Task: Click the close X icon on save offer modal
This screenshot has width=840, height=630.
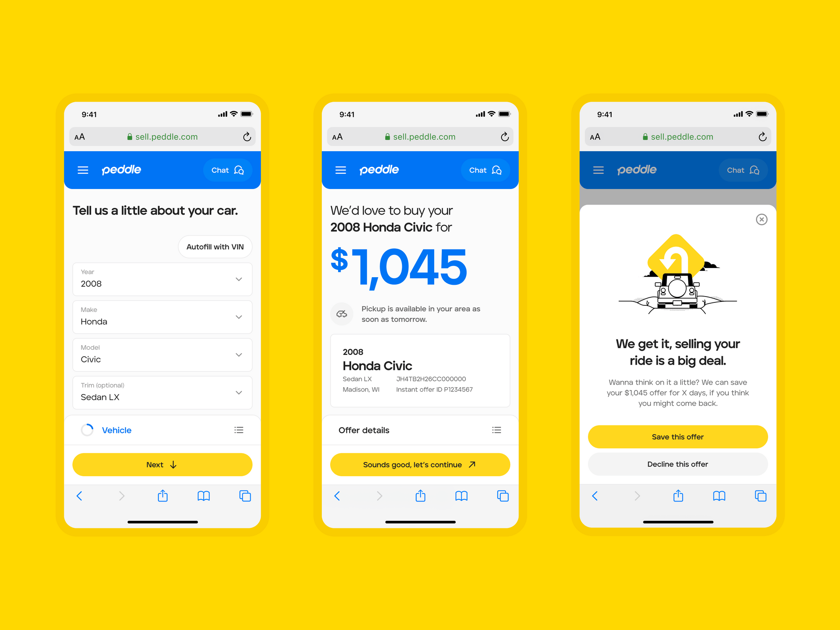Action: (761, 220)
